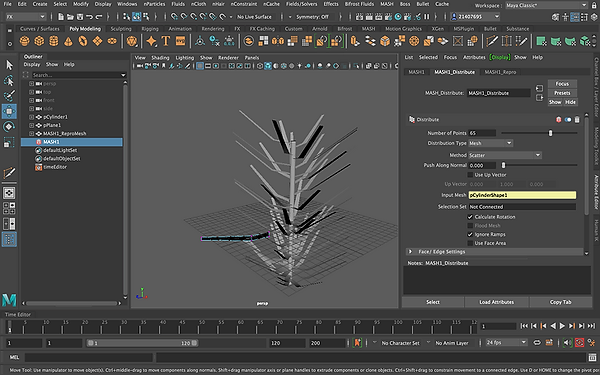The height and width of the screenshot is (375, 600).
Task: Click the single pane layout icon
Action: pyautogui.click(x=9, y=193)
